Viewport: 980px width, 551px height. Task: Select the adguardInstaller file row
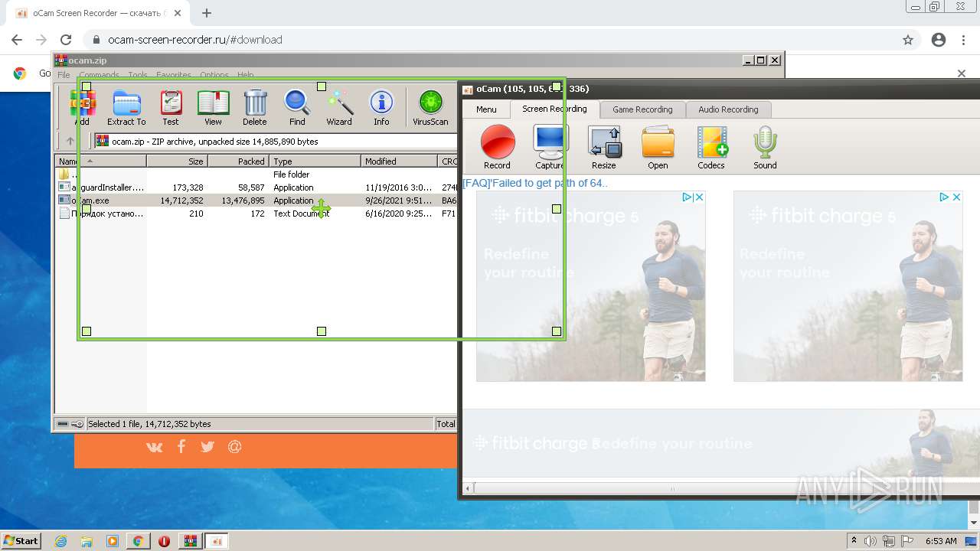pos(256,187)
